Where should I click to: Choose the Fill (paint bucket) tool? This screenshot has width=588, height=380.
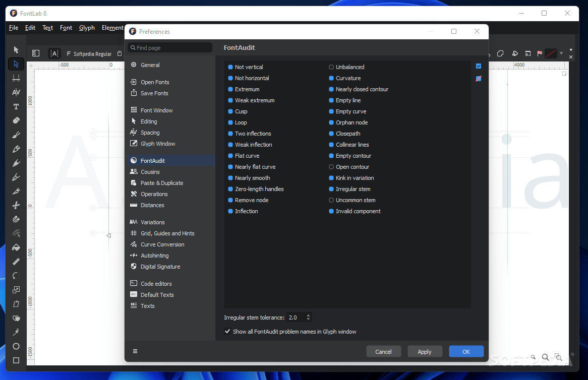16,248
